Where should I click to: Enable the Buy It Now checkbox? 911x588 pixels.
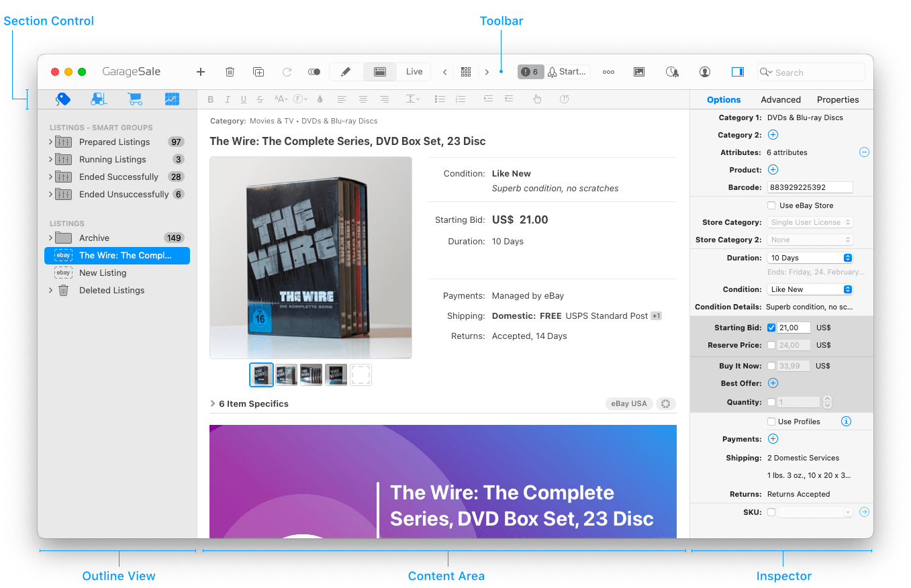coord(771,366)
